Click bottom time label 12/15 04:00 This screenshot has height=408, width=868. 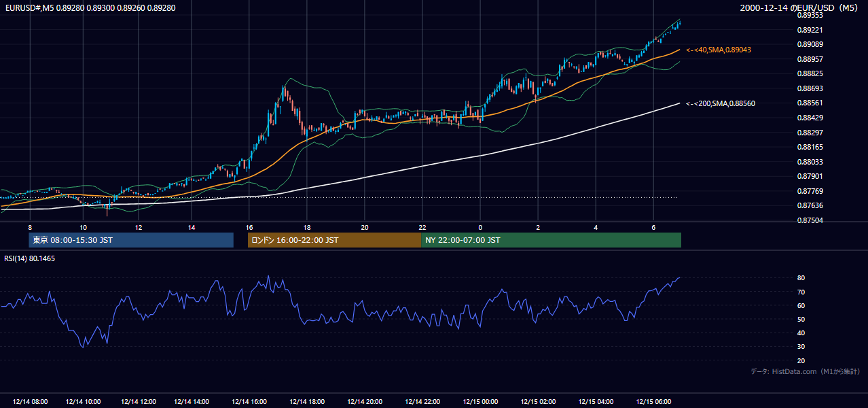(x=596, y=401)
